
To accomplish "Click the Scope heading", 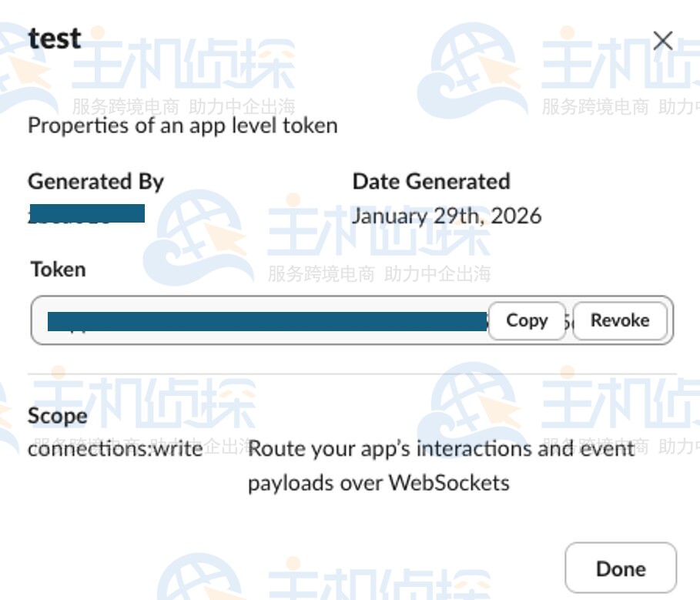I will (56, 416).
